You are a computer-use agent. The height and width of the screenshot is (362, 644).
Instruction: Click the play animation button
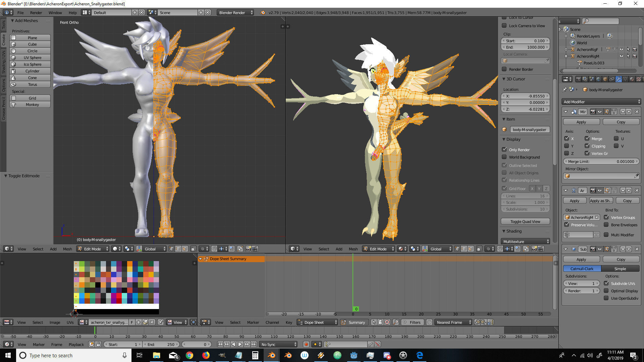pos(240,344)
